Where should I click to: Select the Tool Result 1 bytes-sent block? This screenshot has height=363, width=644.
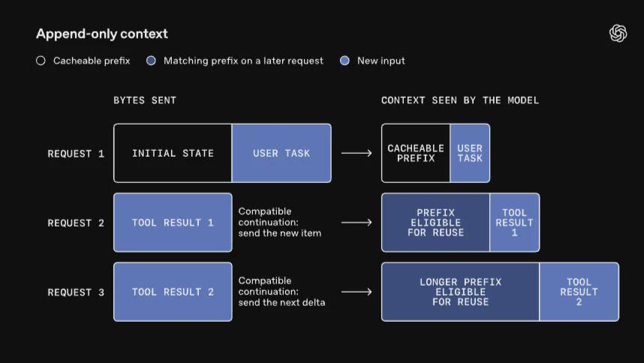pyautogui.click(x=173, y=222)
